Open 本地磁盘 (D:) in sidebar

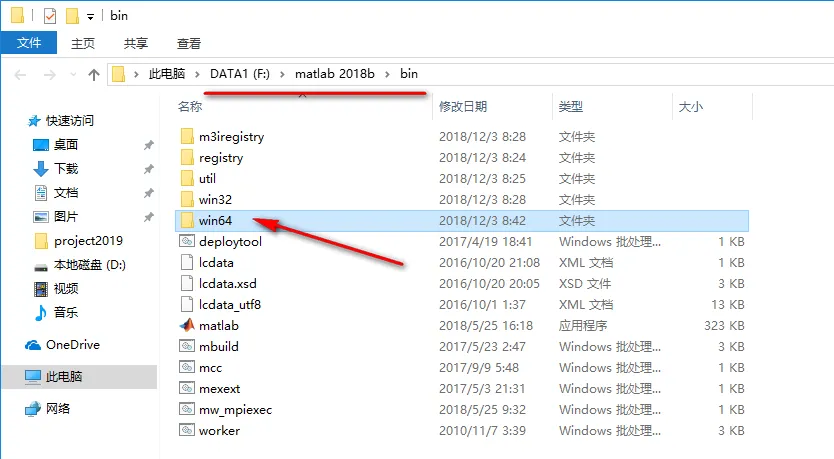(x=89, y=265)
